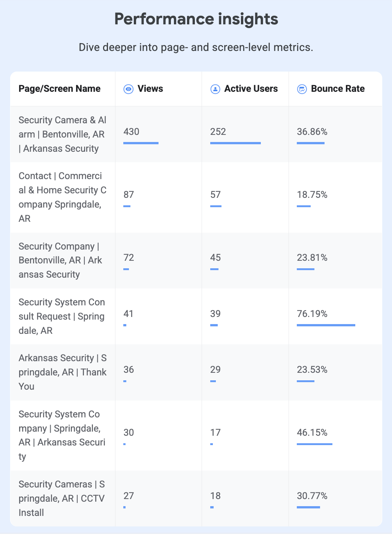392x556 pixels.
Task: Click the 36.86% bounce rate value
Action: tap(312, 132)
